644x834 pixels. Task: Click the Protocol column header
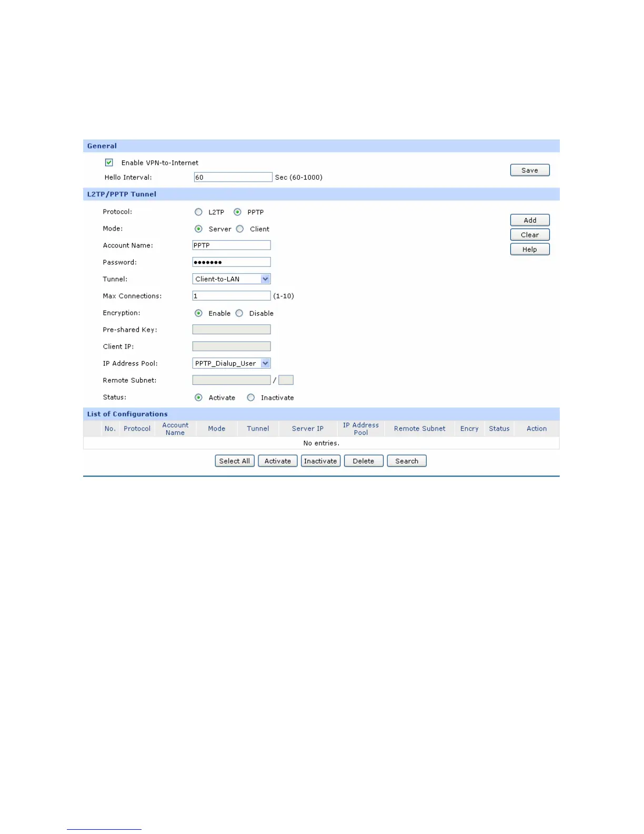(x=137, y=429)
